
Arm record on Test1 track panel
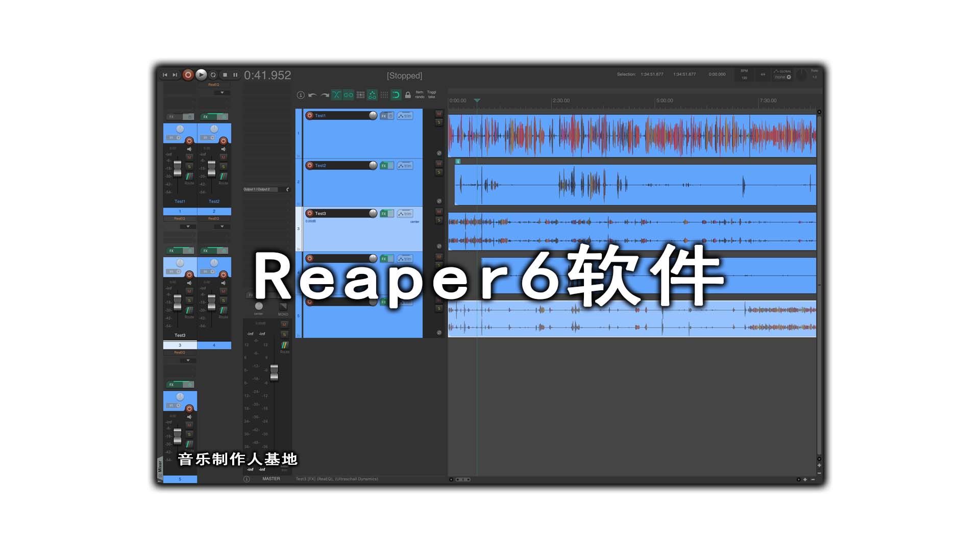(x=310, y=116)
